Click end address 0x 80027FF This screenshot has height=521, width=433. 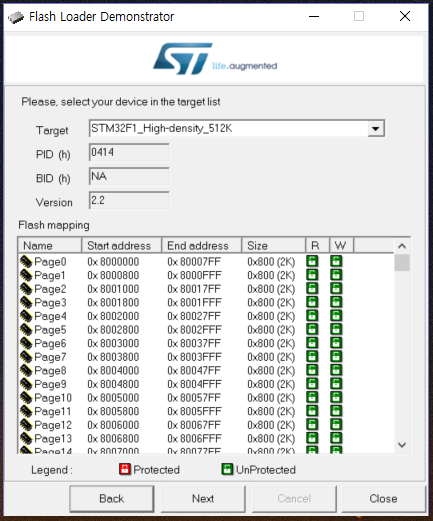tap(194, 316)
